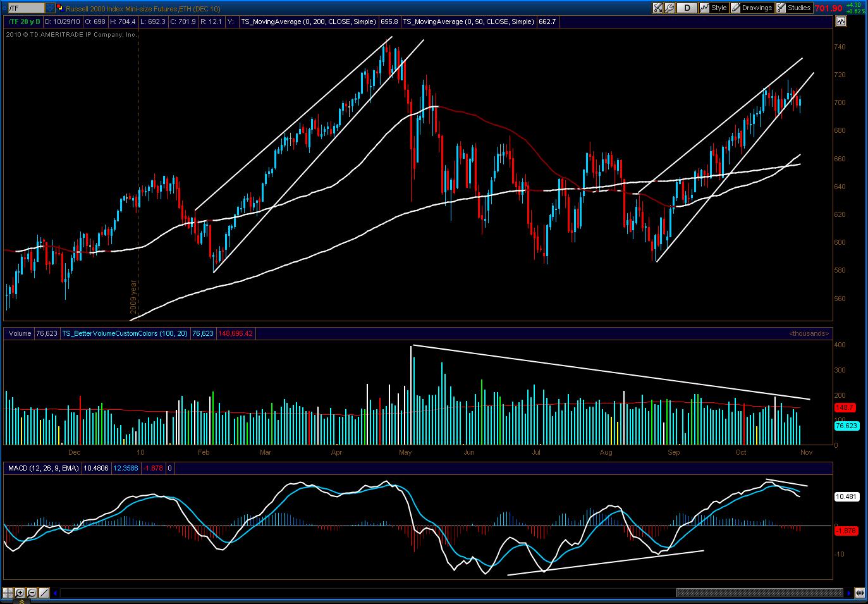This screenshot has width=868, height=604.
Task: Click the Volume panel label
Action: click(20, 333)
